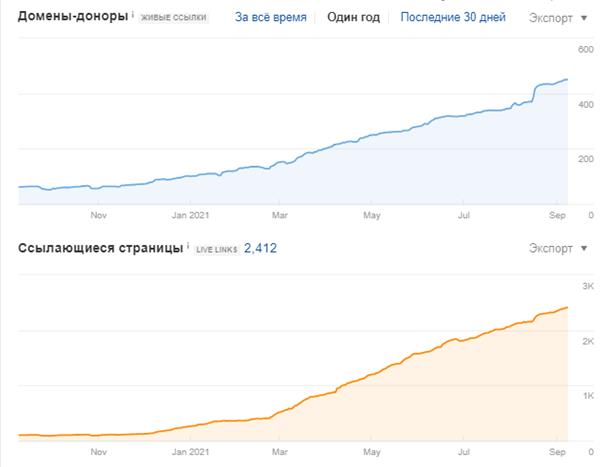
Task: Toggle the LIVE LINKS badge
Action: (x=217, y=249)
